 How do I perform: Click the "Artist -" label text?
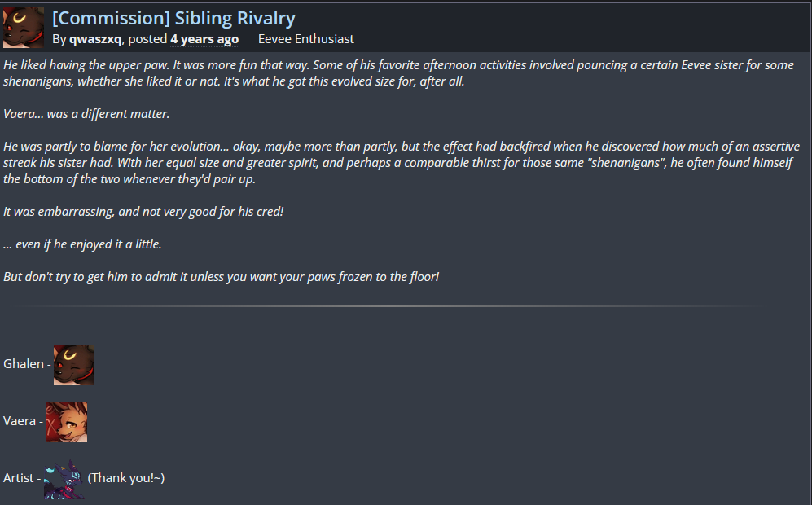(x=21, y=478)
